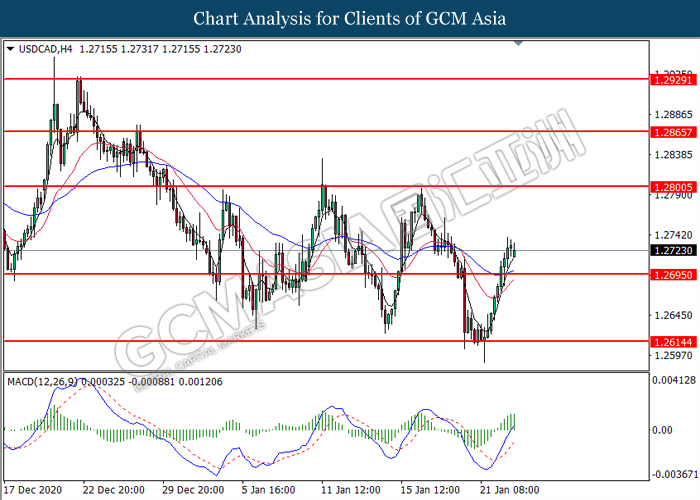Click the 1.26144 red price tag
700x500 pixels.
(671, 341)
